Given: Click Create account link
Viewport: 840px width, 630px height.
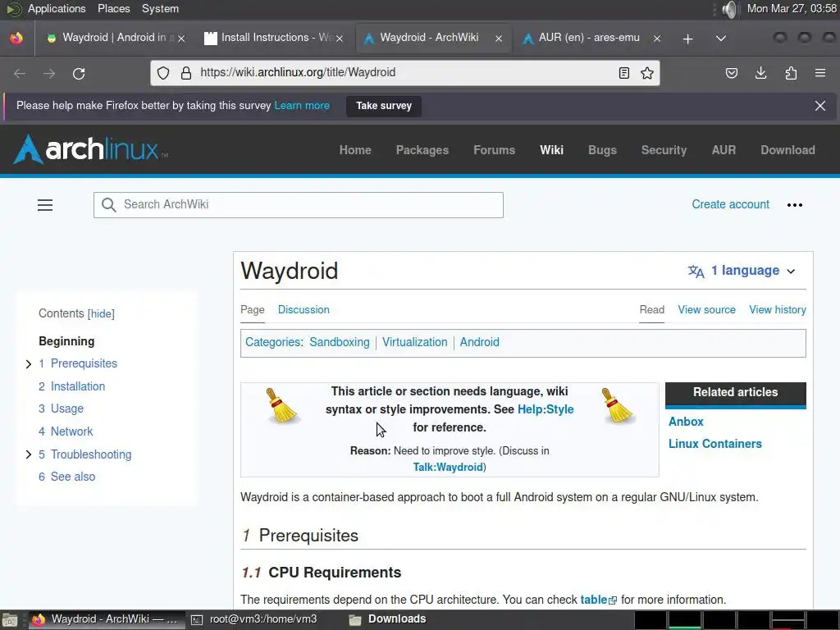Looking at the screenshot, I should 730,204.
